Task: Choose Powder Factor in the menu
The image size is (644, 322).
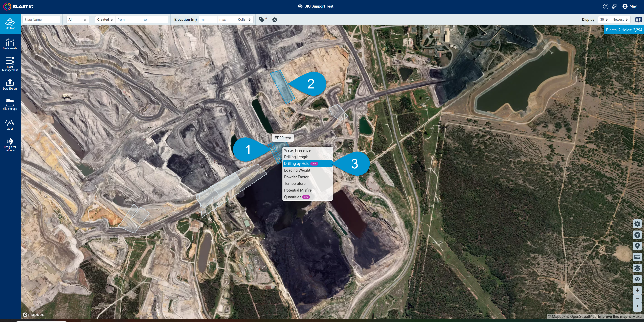Action: (x=307, y=177)
